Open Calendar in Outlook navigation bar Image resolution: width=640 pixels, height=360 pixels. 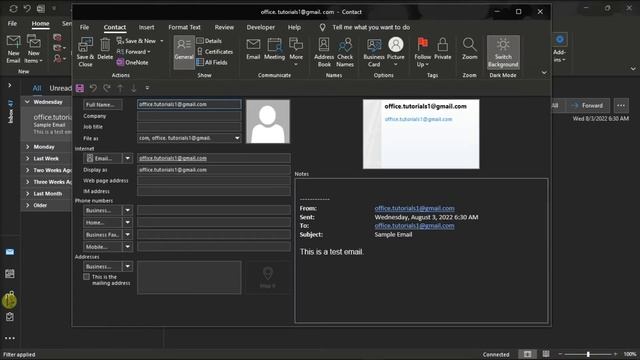click(x=10, y=273)
